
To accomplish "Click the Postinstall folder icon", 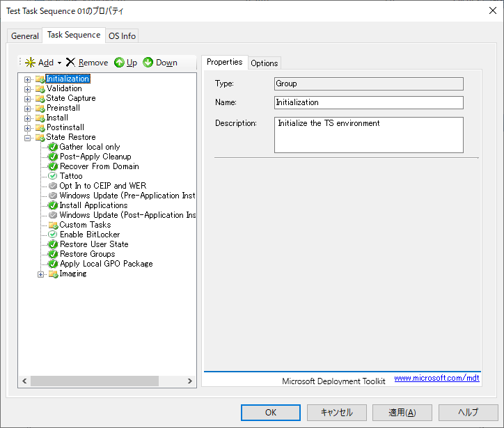I will click(40, 128).
